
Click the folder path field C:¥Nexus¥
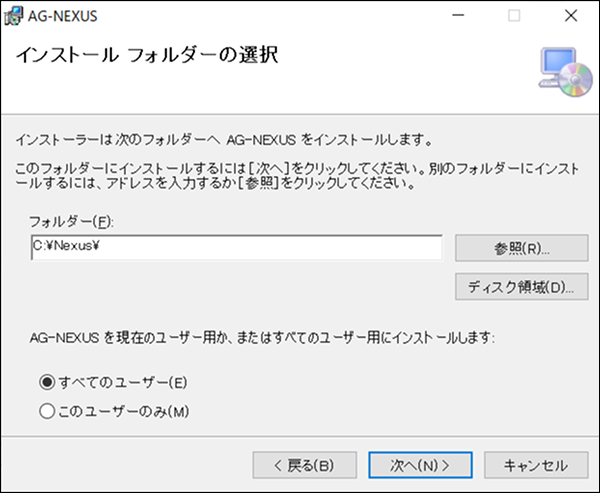[x=236, y=248]
